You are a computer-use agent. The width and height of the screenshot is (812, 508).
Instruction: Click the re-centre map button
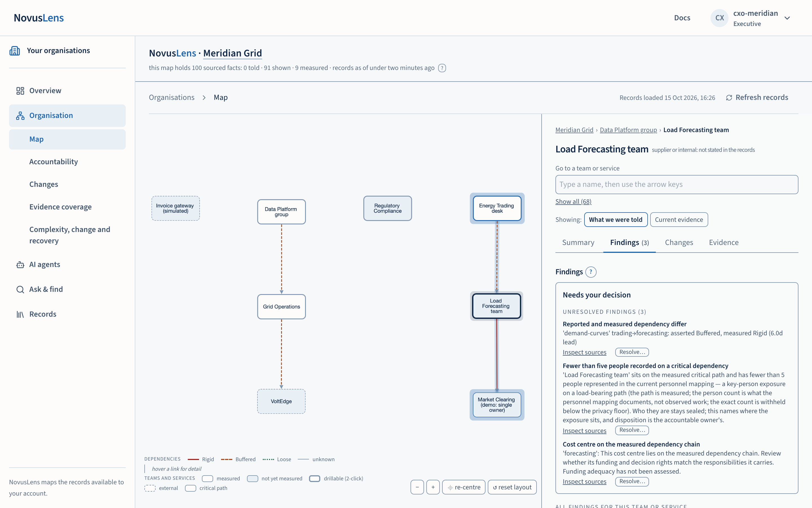point(464,487)
